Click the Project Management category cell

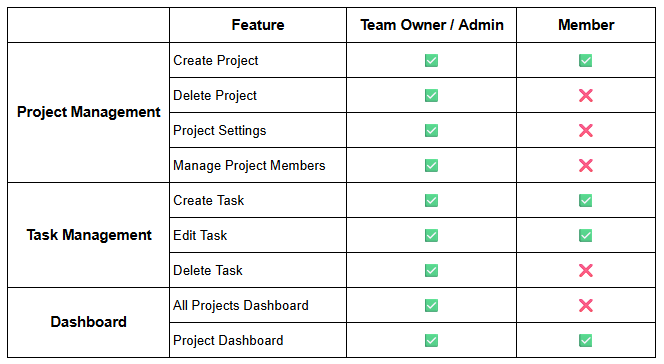[x=89, y=113]
